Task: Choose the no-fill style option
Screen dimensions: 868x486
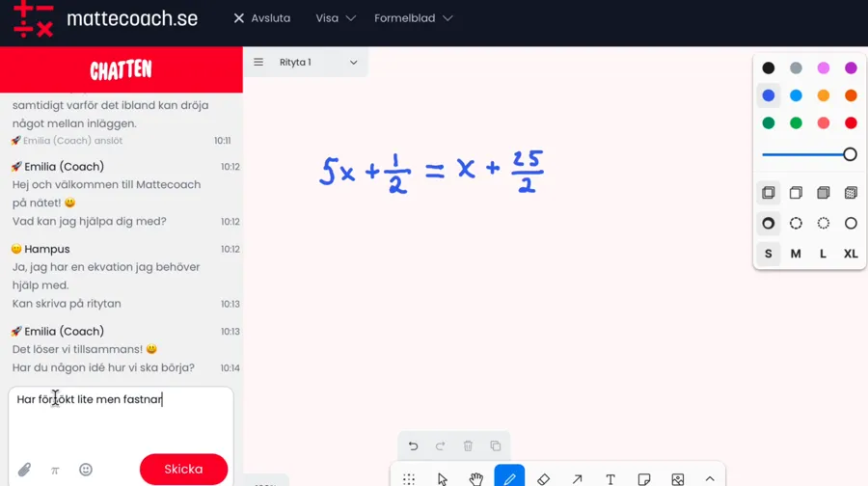Action: 769,193
